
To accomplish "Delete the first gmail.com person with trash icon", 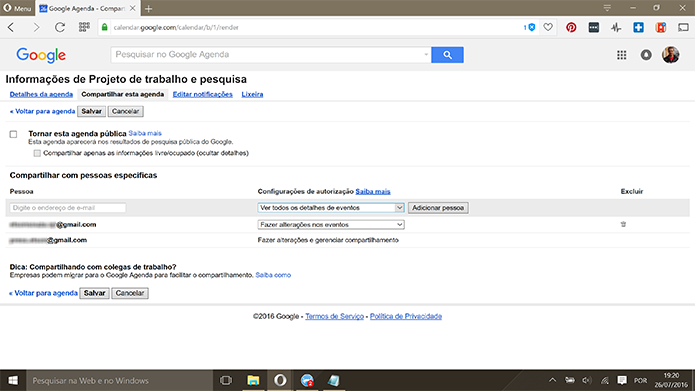I will click(x=623, y=224).
